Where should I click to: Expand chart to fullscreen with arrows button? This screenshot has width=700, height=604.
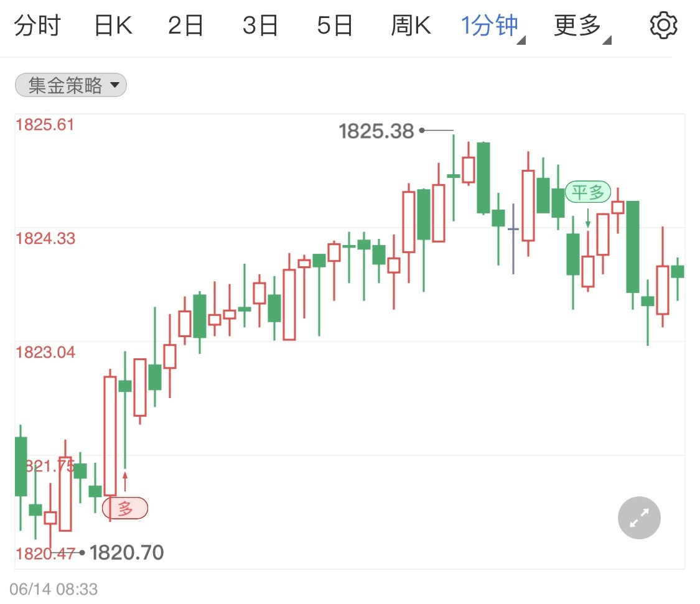[639, 518]
